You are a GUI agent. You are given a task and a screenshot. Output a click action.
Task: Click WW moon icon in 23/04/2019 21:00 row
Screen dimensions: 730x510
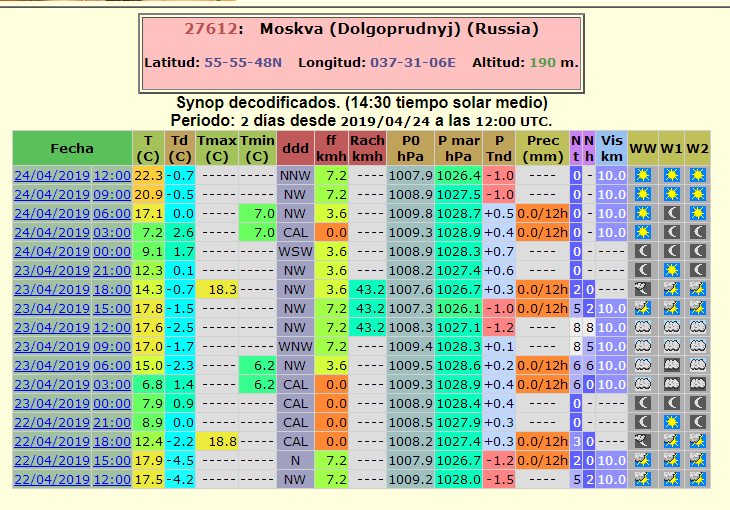click(643, 271)
